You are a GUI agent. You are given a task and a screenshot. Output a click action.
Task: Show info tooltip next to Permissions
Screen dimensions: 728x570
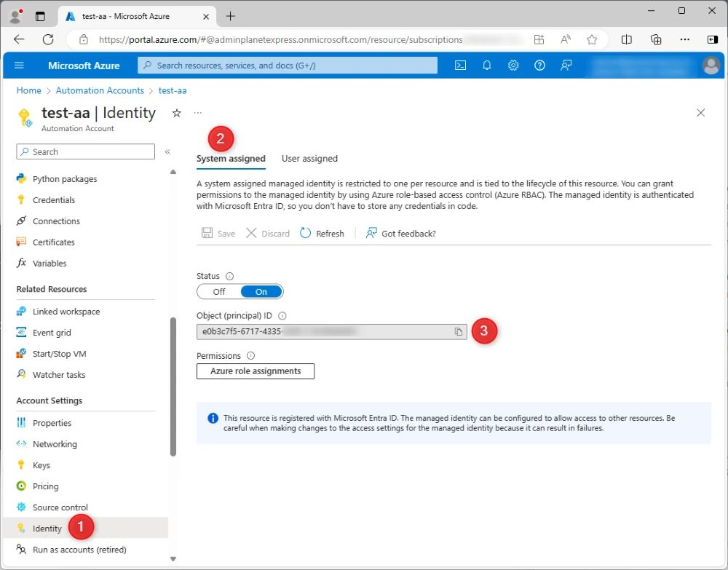pyautogui.click(x=250, y=356)
